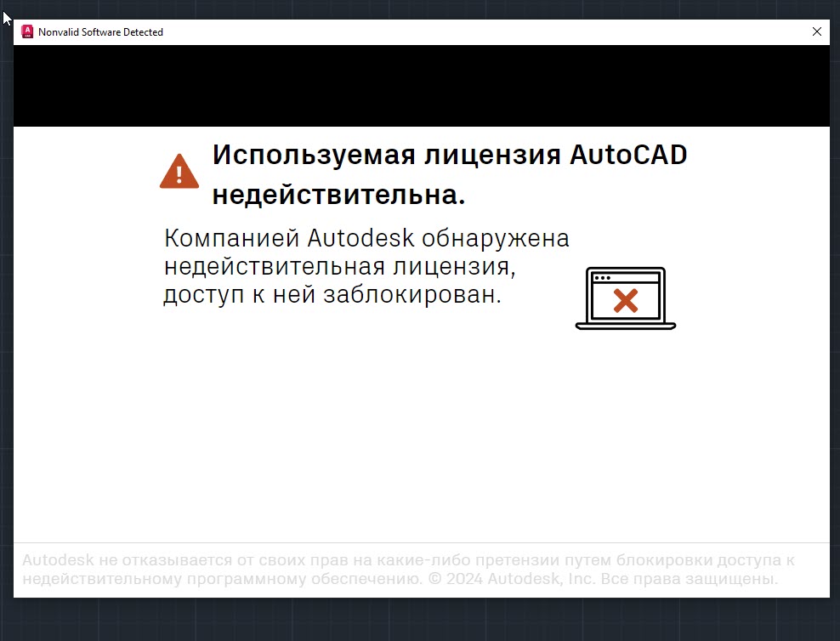Click the footer disclaimer starting "Autodesk не отказывается"

(408, 561)
